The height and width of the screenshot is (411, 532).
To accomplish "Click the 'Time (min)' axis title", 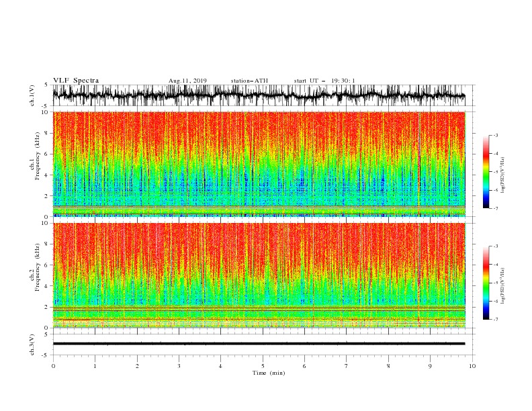I will point(269,373).
